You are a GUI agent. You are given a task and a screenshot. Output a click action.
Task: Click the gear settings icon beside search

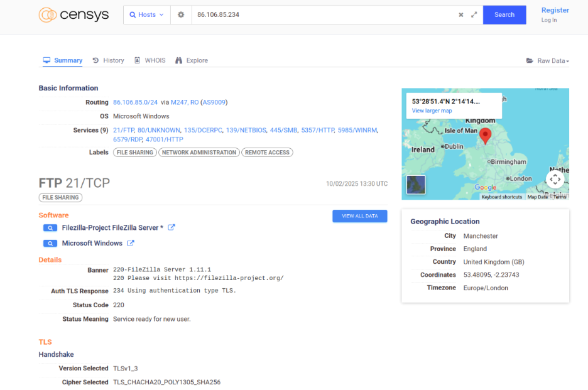pyautogui.click(x=181, y=14)
